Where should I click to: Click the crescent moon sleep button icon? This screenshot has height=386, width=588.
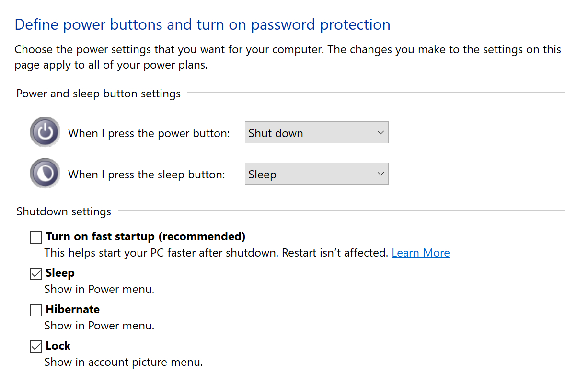45,174
